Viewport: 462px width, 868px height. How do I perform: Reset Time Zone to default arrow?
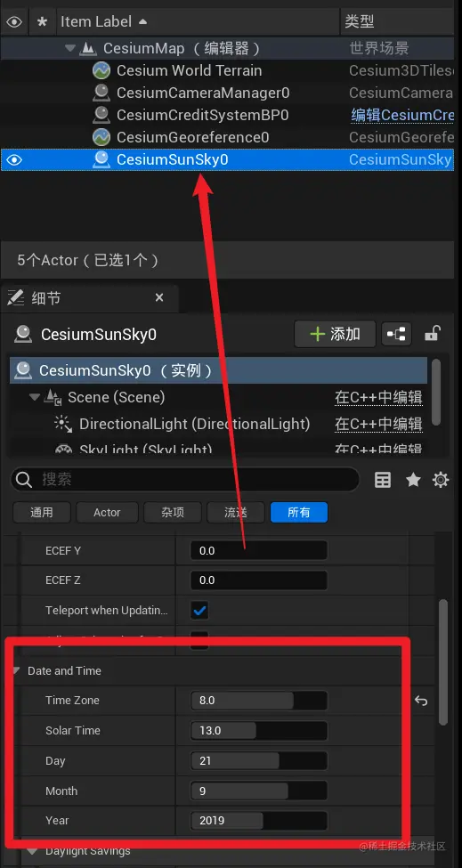[x=421, y=701]
